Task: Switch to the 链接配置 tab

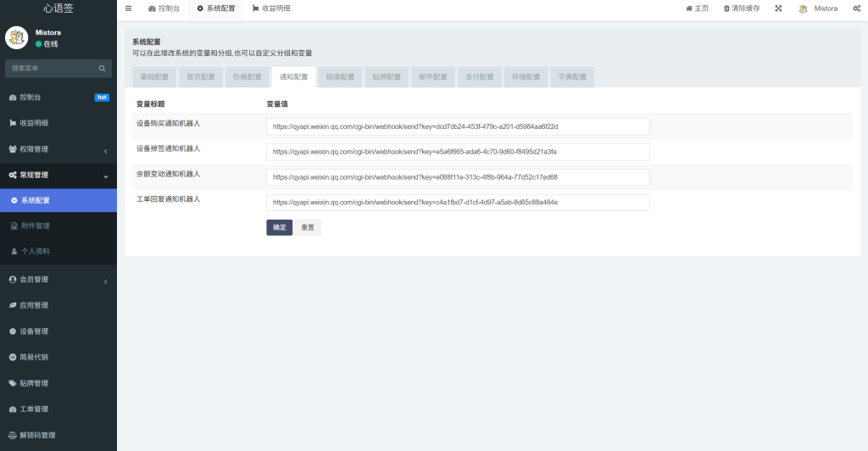Action: 341,77
